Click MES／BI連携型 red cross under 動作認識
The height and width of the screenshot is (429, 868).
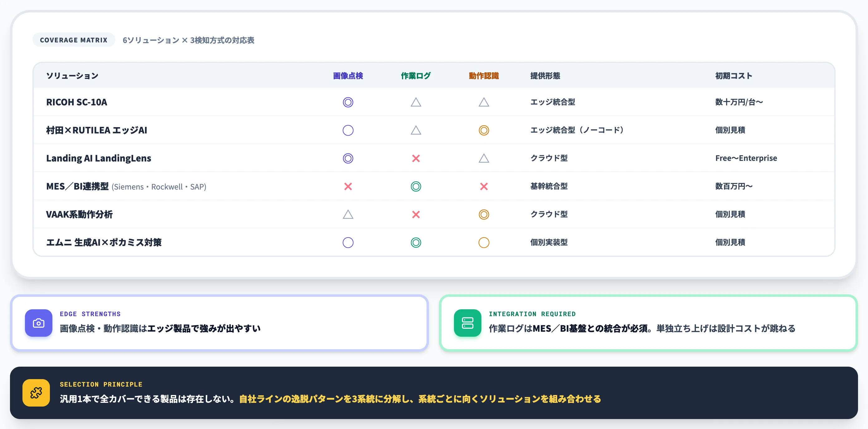484,186
